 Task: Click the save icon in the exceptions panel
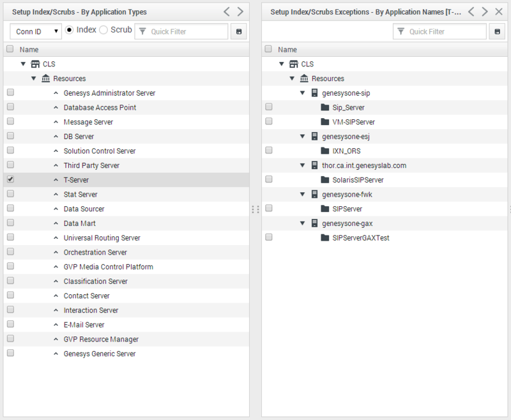pos(498,31)
